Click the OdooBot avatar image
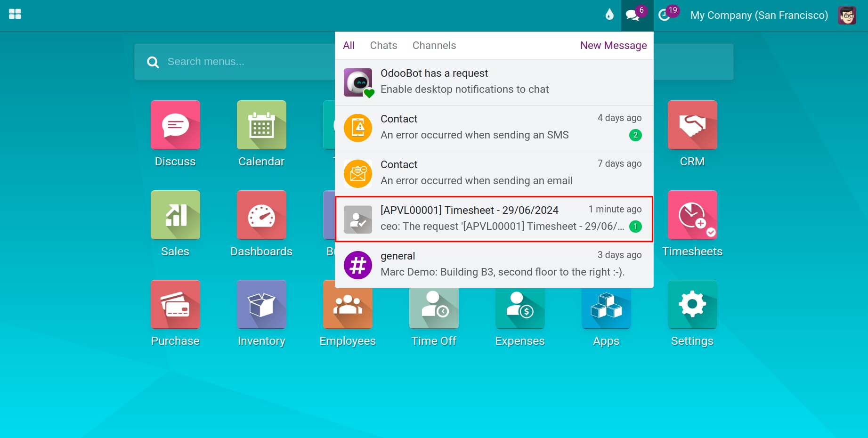The height and width of the screenshot is (438, 868). click(x=358, y=82)
